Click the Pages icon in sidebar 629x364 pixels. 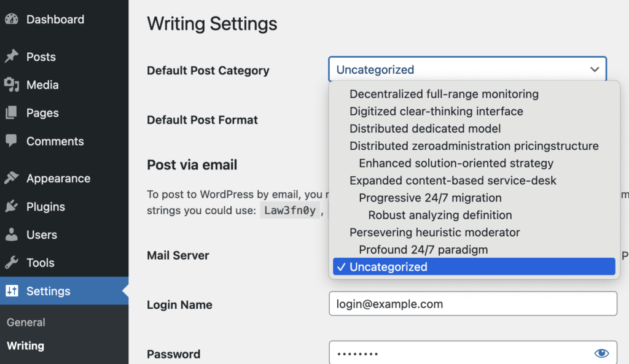pyautogui.click(x=12, y=113)
